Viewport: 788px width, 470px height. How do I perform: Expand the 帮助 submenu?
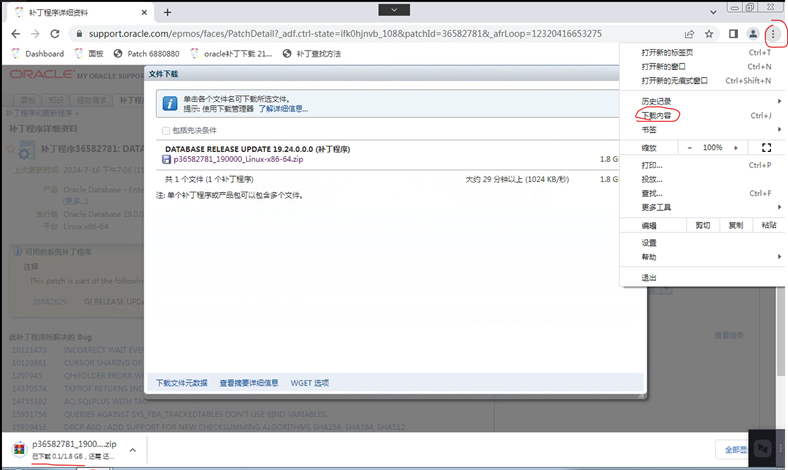(703, 257)
